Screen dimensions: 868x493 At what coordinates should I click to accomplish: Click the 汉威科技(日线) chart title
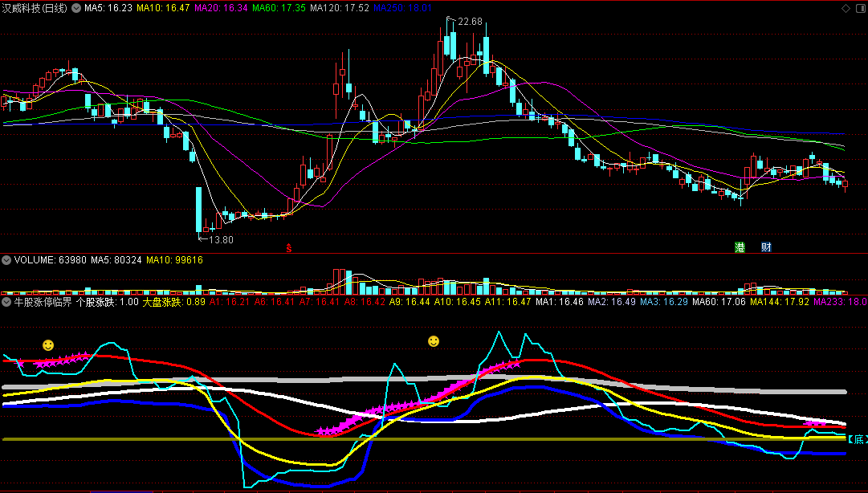[x=35, y=8]
